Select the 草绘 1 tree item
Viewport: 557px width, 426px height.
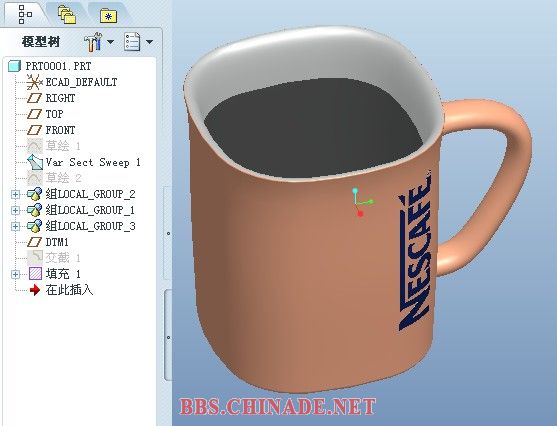(63, 146)
